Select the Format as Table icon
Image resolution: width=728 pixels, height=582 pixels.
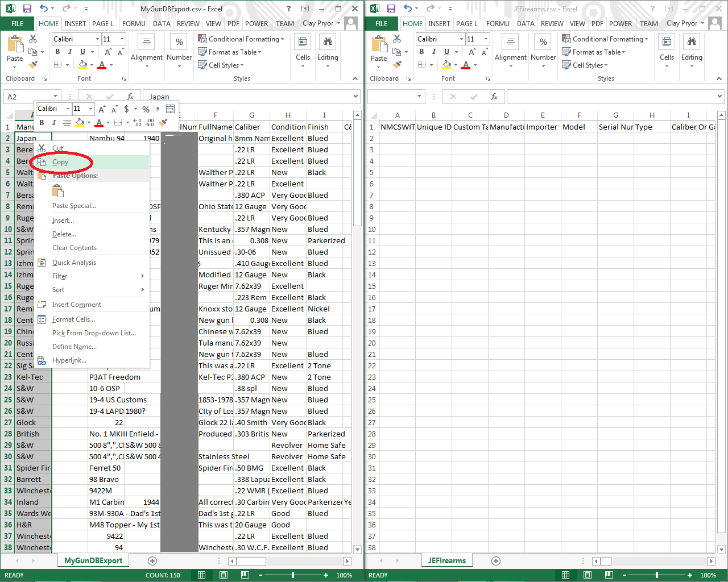[203, 52]
